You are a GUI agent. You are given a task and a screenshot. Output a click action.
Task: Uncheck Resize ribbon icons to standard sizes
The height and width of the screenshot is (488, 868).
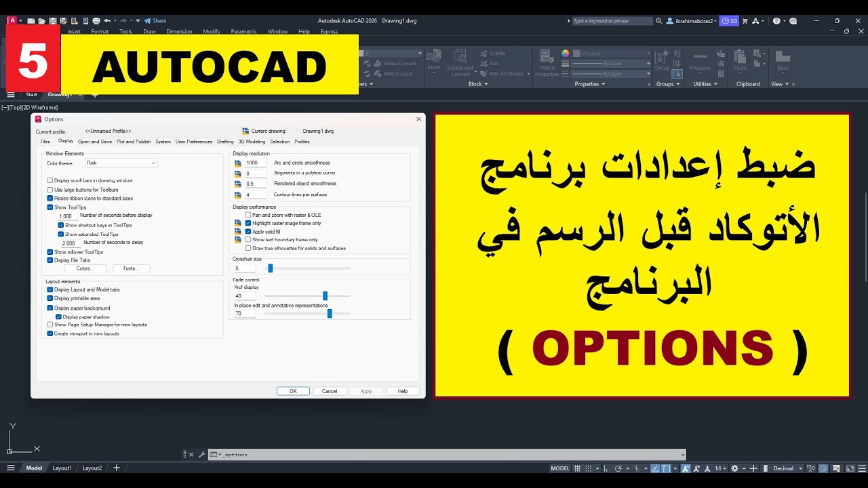point(50,199)
